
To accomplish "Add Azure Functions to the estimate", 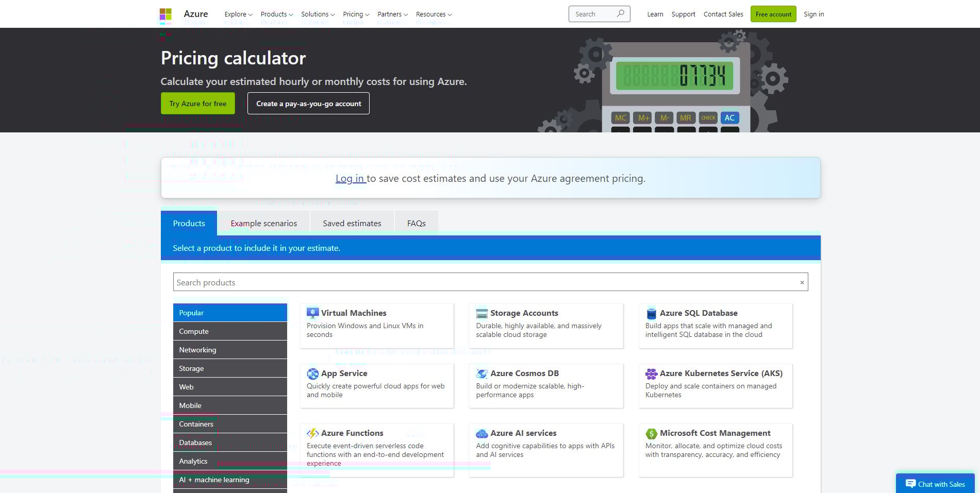I will tap(377, 450).
